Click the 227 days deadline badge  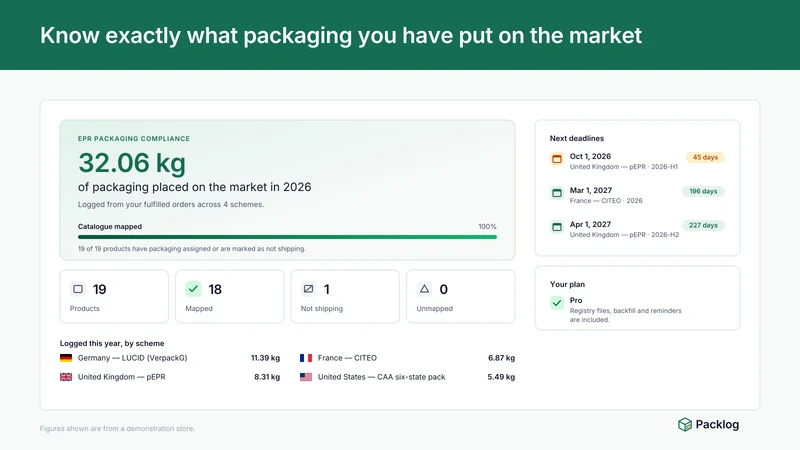pos(703,225)
